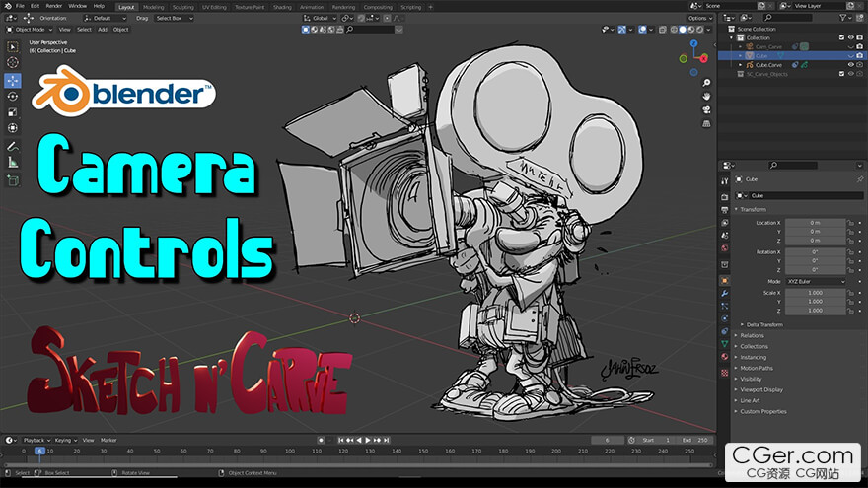This screenshot has width=868, height=488.
Task: Open the Object Mode dropdown
Action: pyautogui.click(x=30, y=30)
